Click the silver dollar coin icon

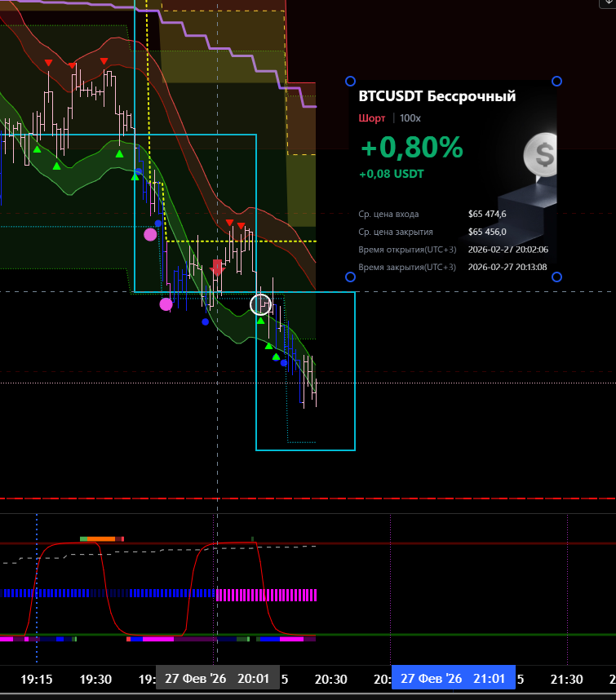pyautogui.click(x=538, y=154)
